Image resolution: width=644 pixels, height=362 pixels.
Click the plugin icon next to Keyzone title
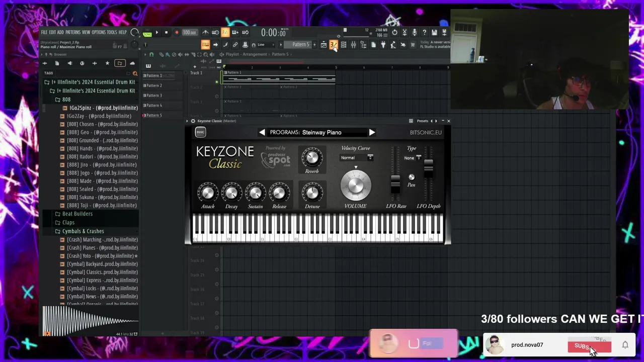point(193,121)
